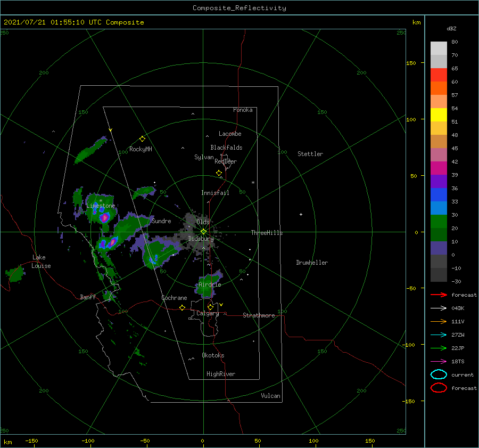
Task: Click the red forecast ellipse icon
Action: (x=439, y=388)
